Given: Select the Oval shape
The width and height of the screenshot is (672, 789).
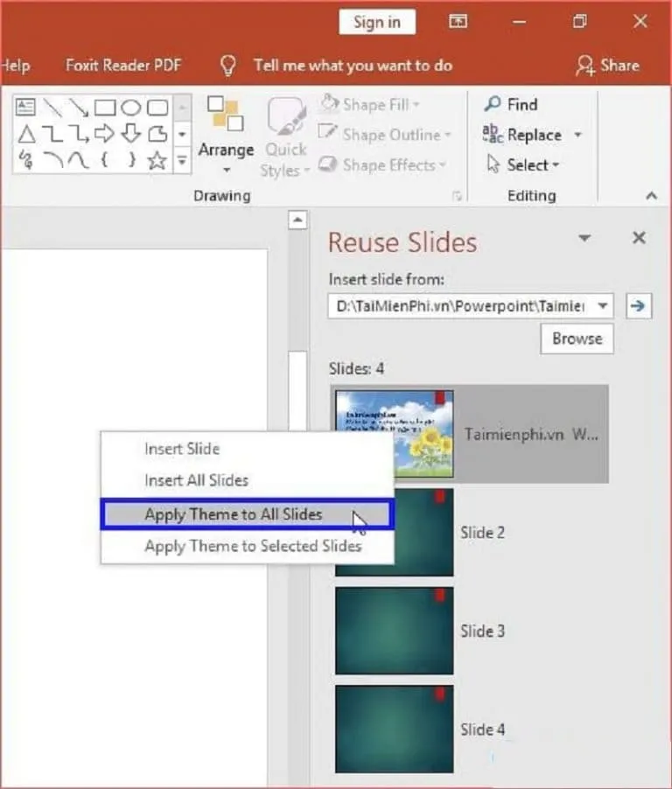Looking at the screenshot, I should pyautogui.click(x=131, y=108).
